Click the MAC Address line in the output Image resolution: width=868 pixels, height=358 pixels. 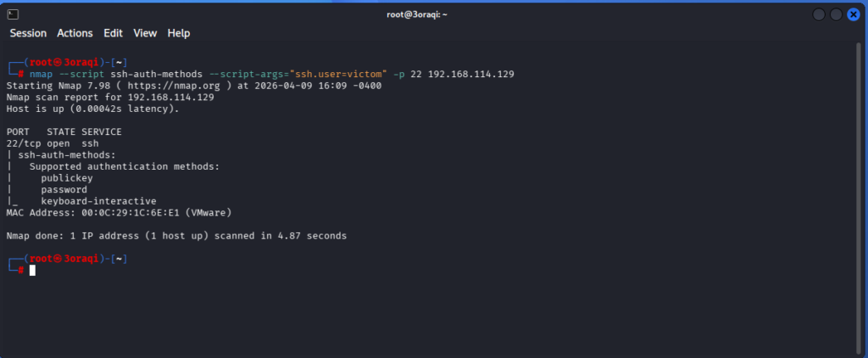119,212
